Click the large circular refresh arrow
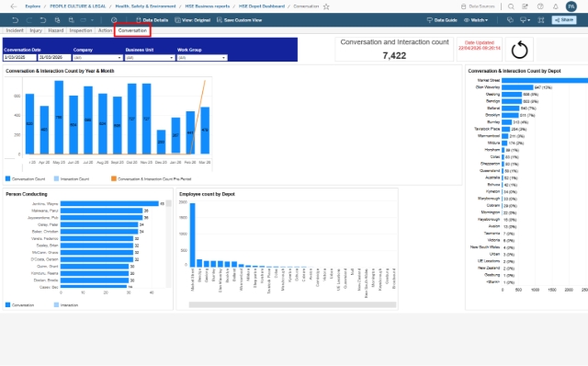Viewport: 588px width, 366px height. coord(519,50)
